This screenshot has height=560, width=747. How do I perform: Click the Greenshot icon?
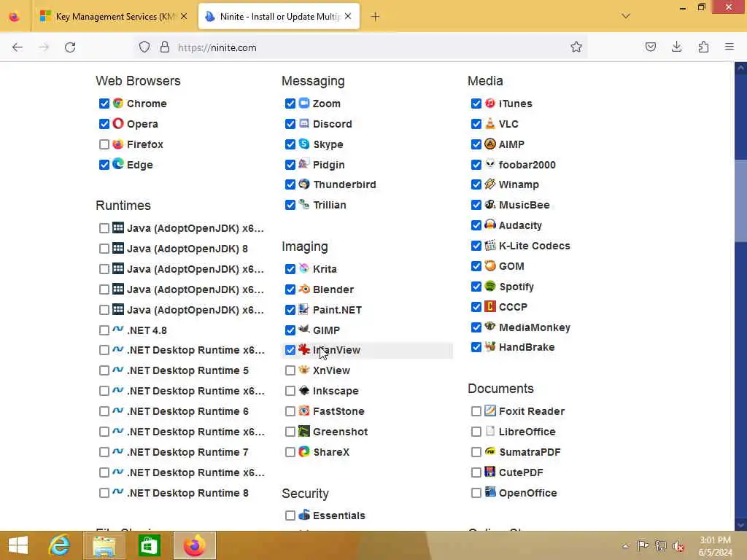click(x=304, y=432)
